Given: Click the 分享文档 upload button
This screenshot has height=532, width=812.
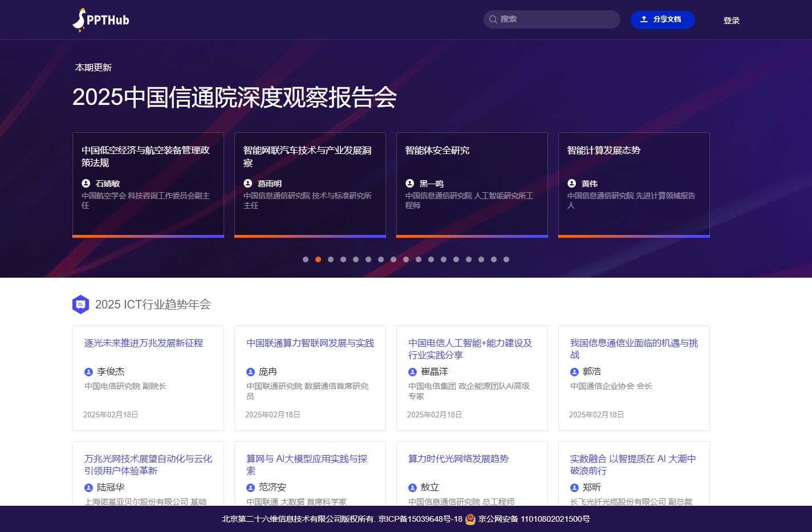Looking at the screenshot, I should coord(663,19).
